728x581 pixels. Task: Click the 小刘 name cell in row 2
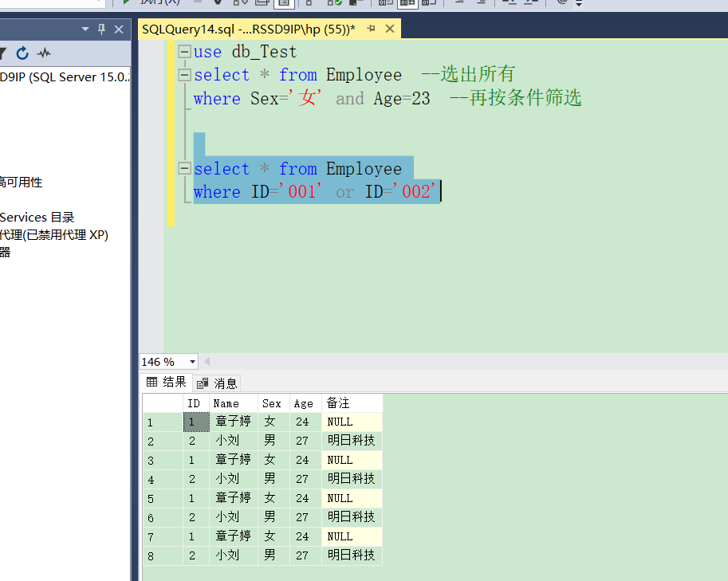click(x=234, y=441)
